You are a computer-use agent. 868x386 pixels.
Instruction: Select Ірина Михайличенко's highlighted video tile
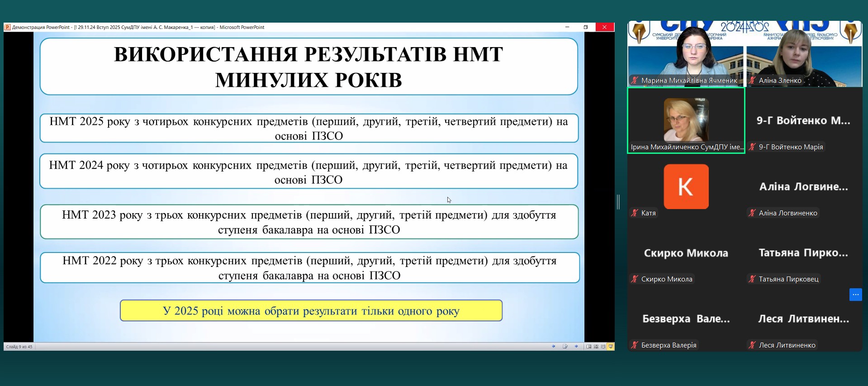686,120
